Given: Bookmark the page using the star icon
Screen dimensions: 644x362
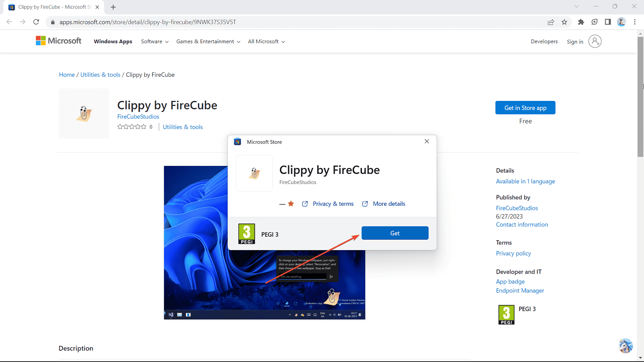Looking at the screenshot, I should click(564, 22).
